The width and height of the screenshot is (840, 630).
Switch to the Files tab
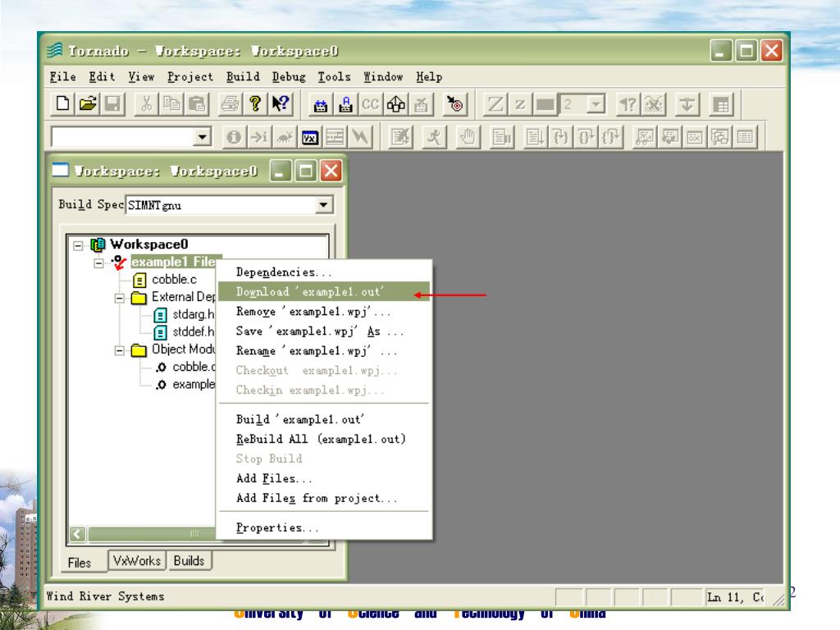[80, 562]
